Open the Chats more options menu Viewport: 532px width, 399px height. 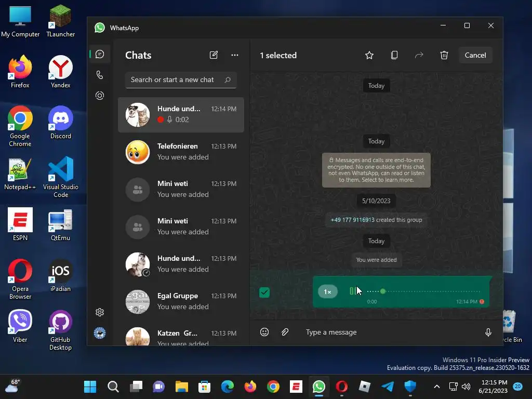[235, 55]
